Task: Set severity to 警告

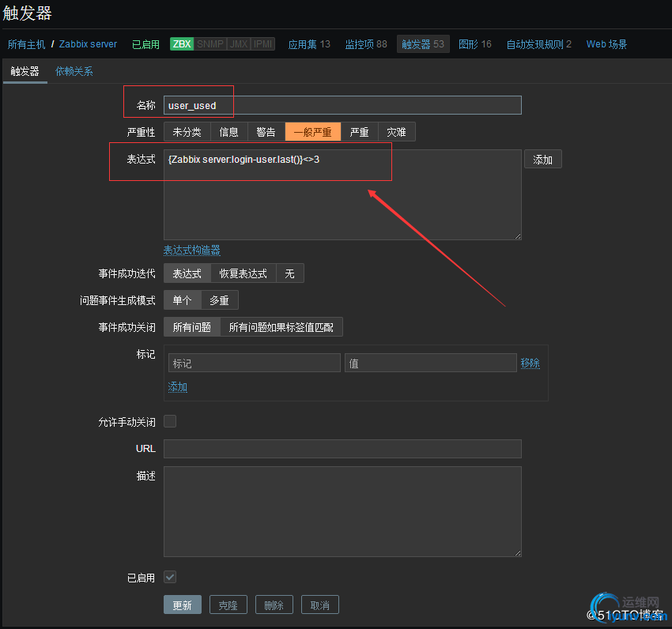Action: click(x=266, y=132)
